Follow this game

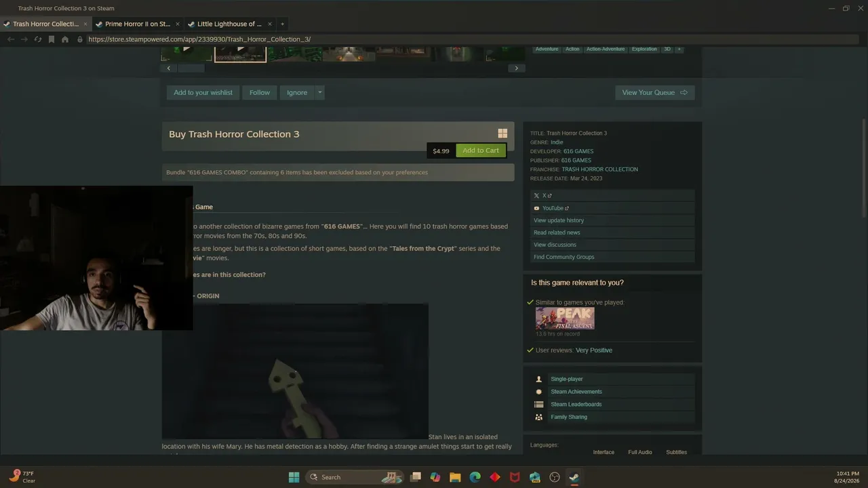pyautogui.click(x=260, y=93)
